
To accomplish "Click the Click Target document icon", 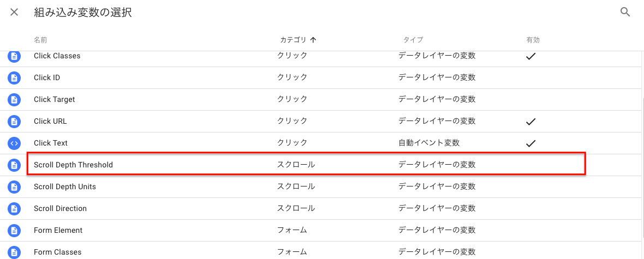I will pyautogui.click(x=14, y=99).
